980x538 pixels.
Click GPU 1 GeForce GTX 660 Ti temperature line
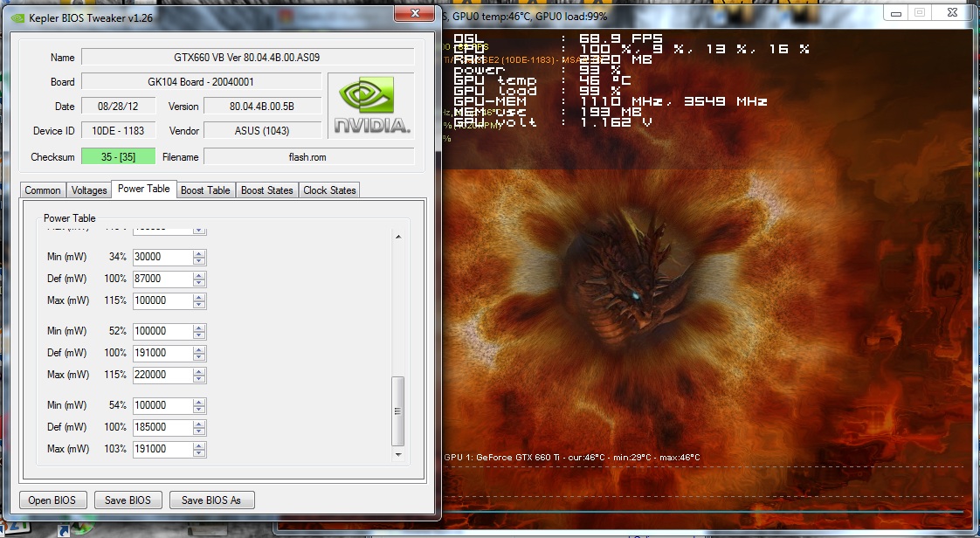click(572, 458)
